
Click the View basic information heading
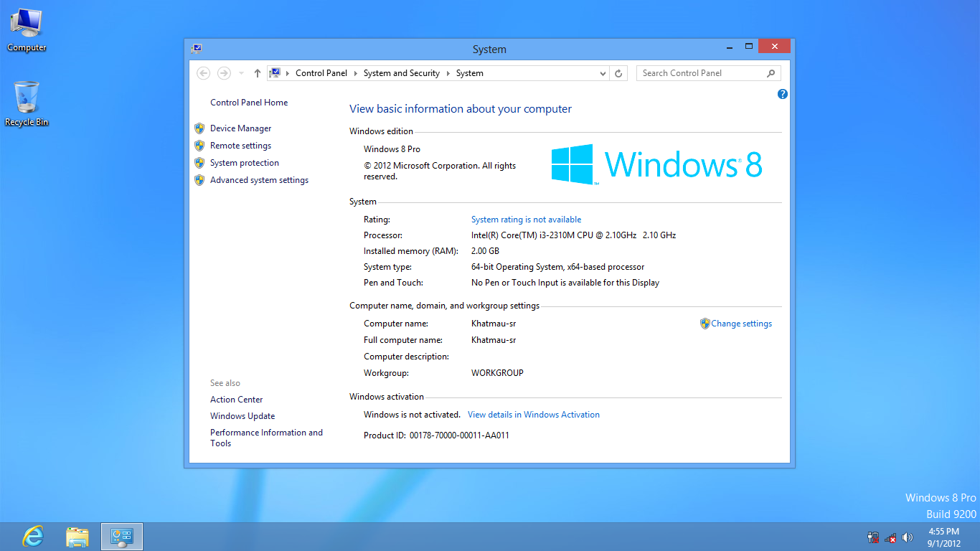(461, 109)
